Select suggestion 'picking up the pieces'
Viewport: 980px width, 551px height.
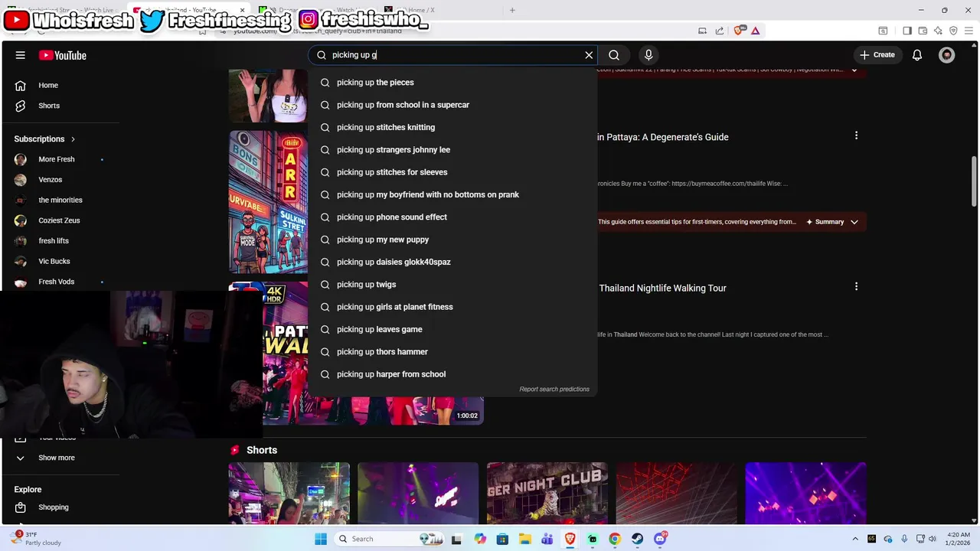click(x=452, y=83)
